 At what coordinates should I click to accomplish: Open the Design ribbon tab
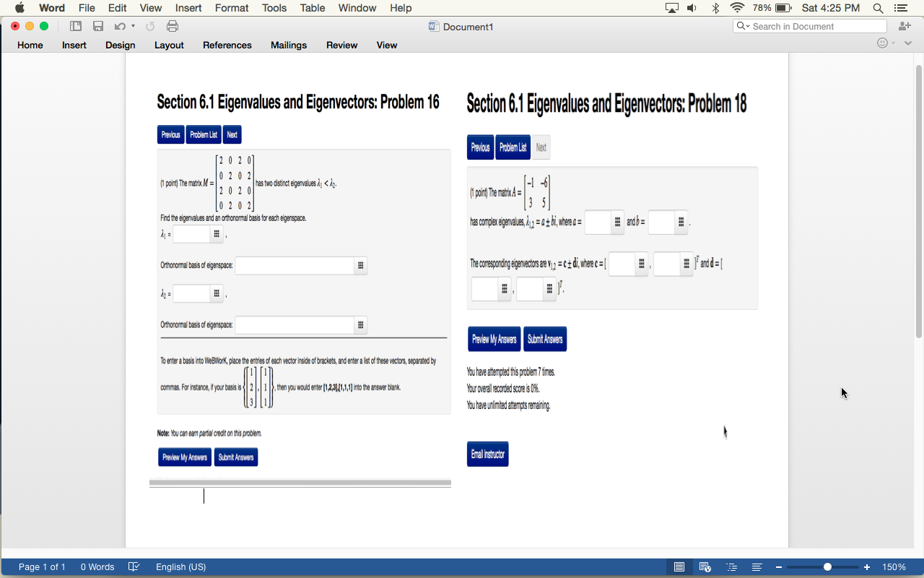pos(121,45)
